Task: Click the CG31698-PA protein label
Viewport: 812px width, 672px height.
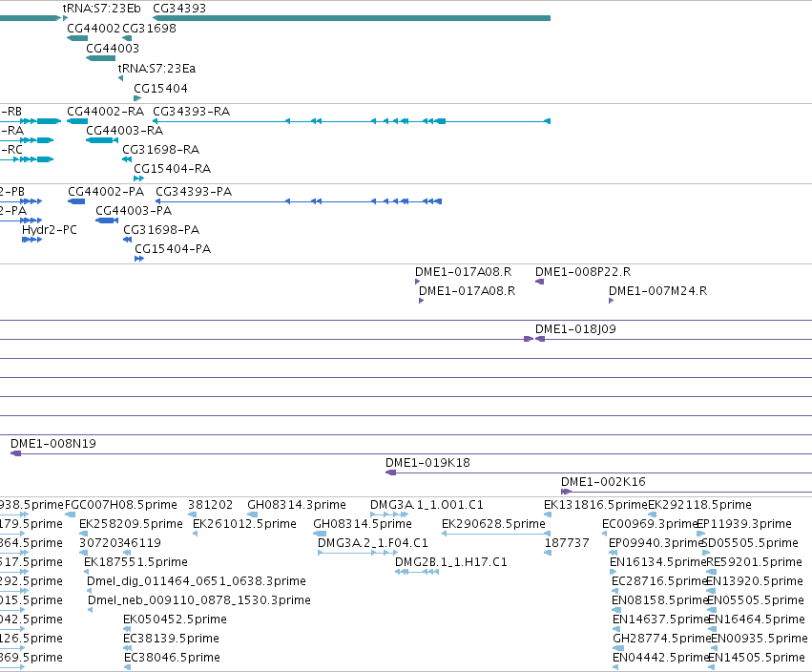Action: 161,230
